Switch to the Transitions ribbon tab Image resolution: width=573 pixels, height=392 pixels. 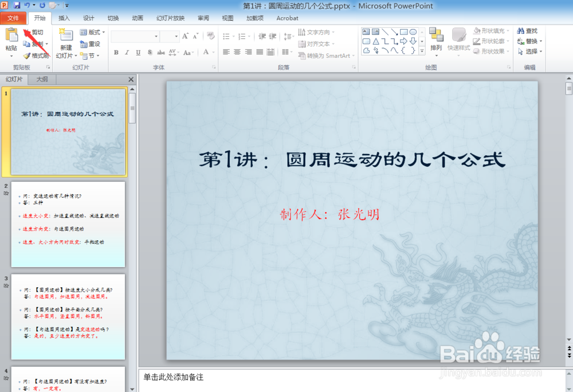pyautogui.click(x=113, y=18)
